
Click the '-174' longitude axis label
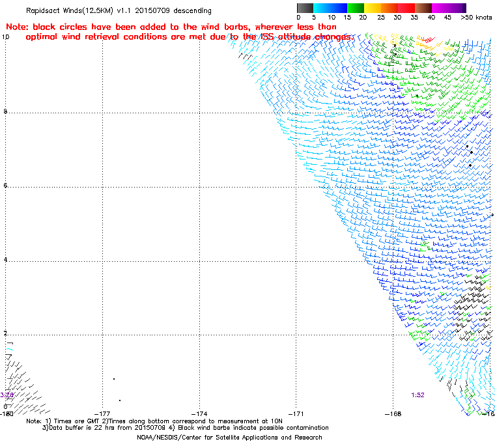pos(199,413)
